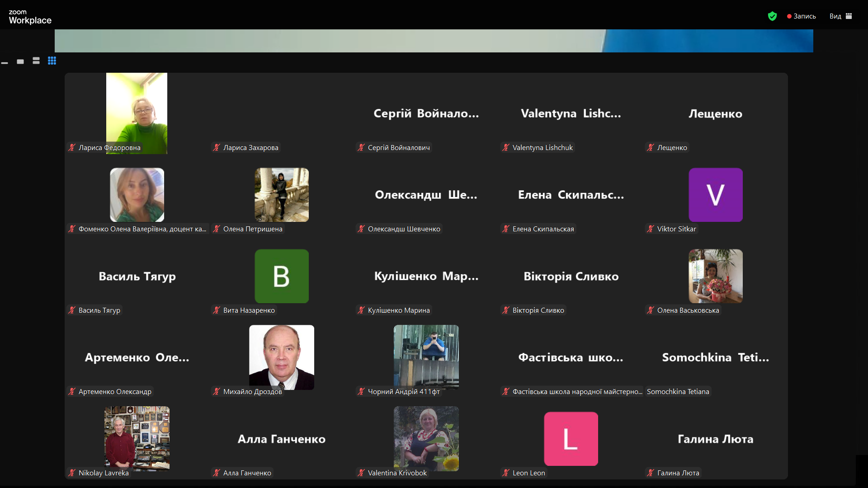Click Nikolay Lavreka's profile photo
868x488 pixels.
137,438
